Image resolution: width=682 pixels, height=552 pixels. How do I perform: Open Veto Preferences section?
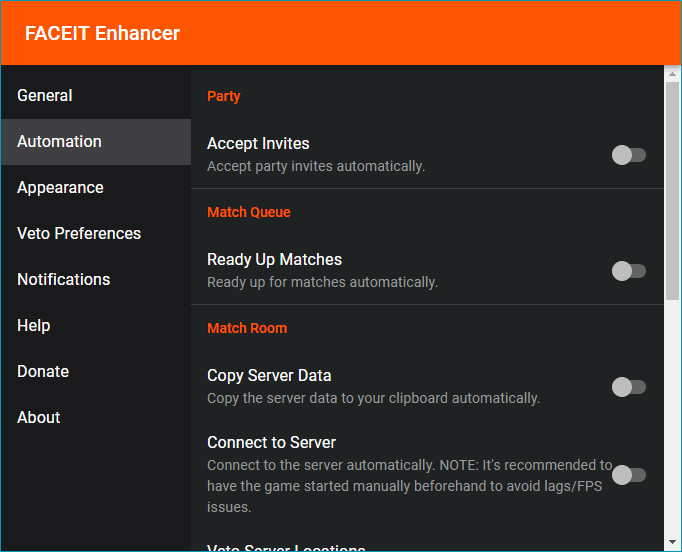(96, 234)
